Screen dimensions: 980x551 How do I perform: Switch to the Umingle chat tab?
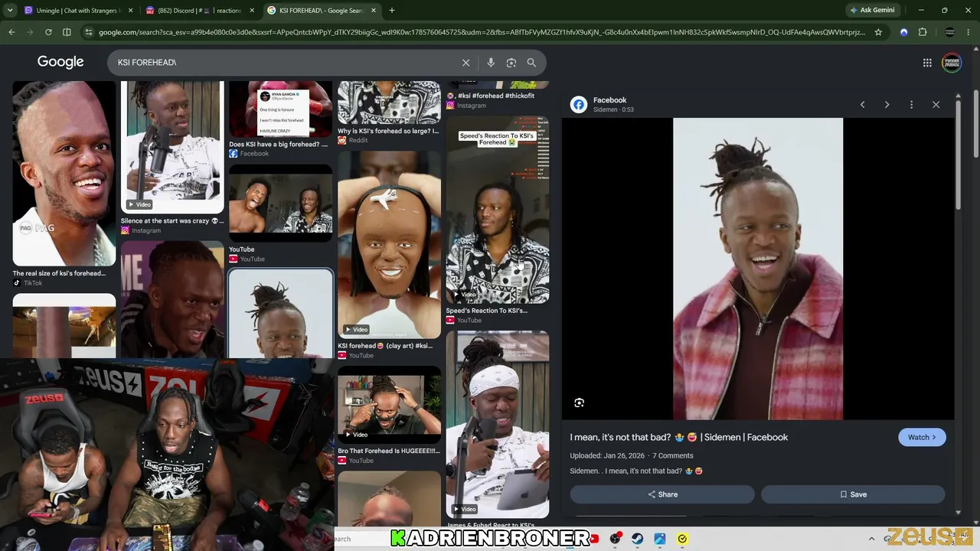pos(77,10)
